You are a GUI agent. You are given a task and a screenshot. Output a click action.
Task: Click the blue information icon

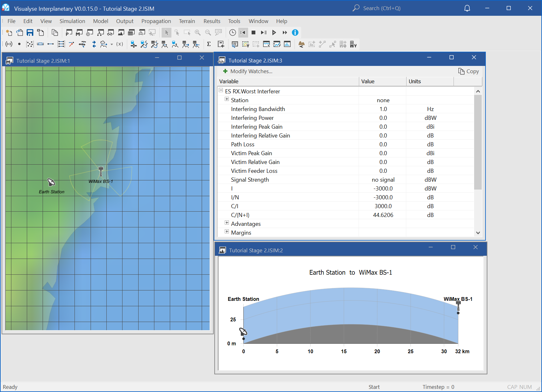point(295,32)
